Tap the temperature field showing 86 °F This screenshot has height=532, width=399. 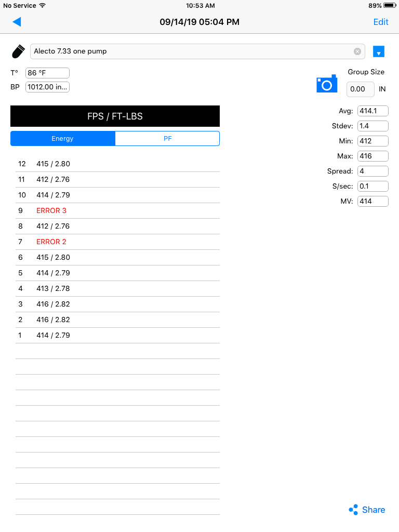(x=47, y=73)
